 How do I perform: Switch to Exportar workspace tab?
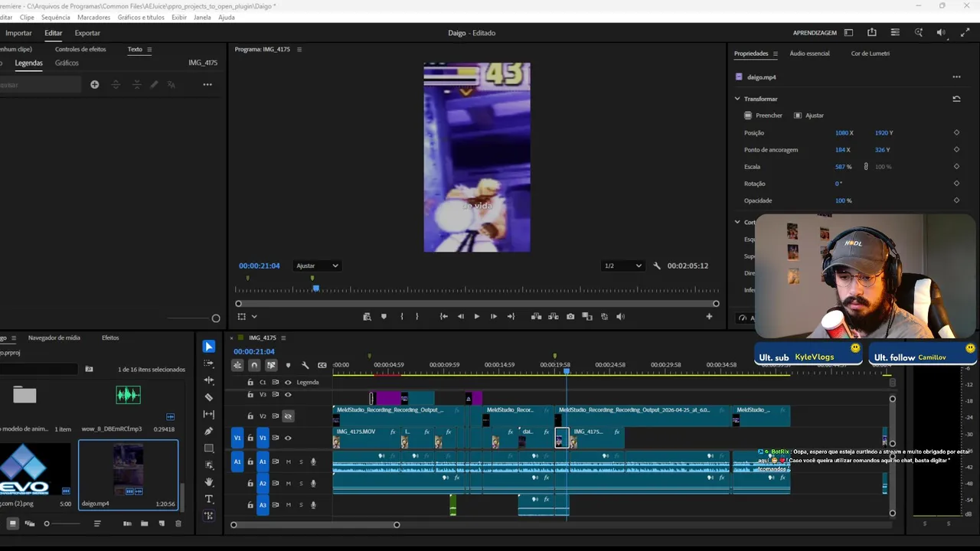point(87,33)
